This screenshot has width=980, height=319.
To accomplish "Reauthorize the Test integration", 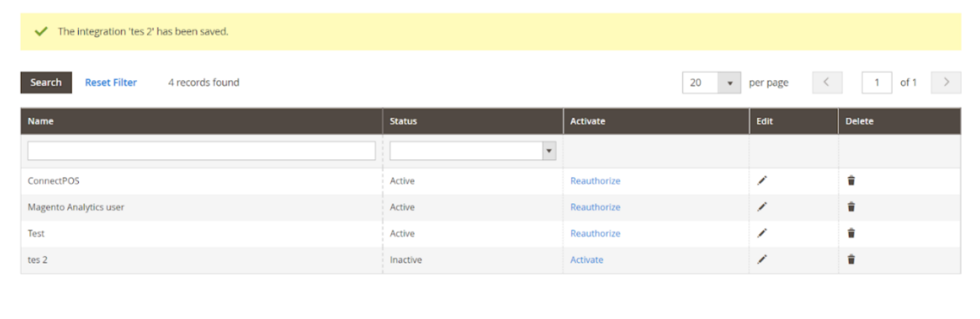I will [595, 233].
